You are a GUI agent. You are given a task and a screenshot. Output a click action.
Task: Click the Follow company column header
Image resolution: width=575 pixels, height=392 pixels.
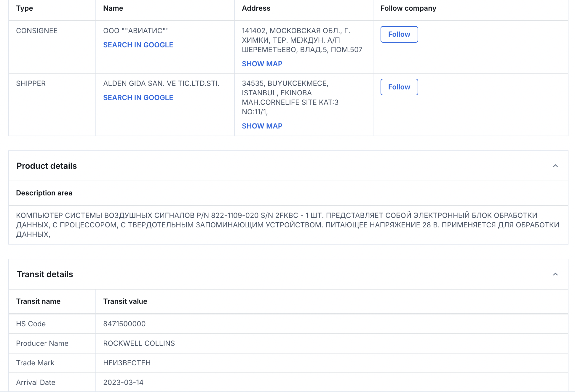coord(408,8)
